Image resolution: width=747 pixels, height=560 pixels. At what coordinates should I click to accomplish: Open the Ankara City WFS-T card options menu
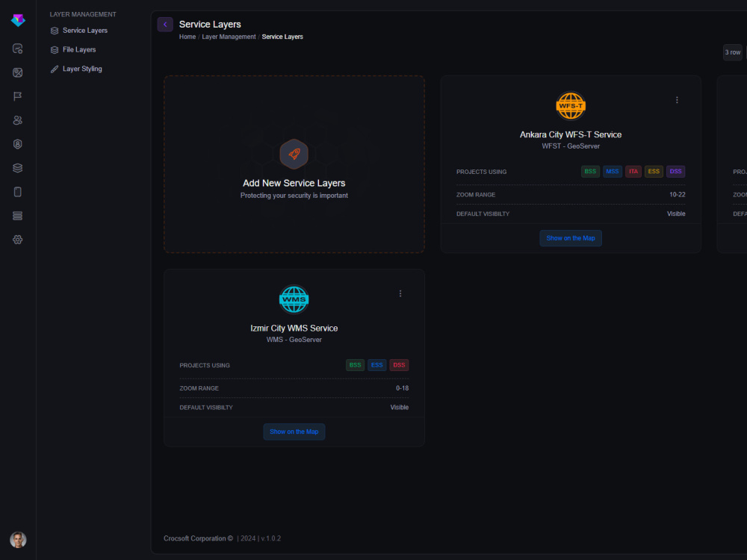tap(677, 100)
